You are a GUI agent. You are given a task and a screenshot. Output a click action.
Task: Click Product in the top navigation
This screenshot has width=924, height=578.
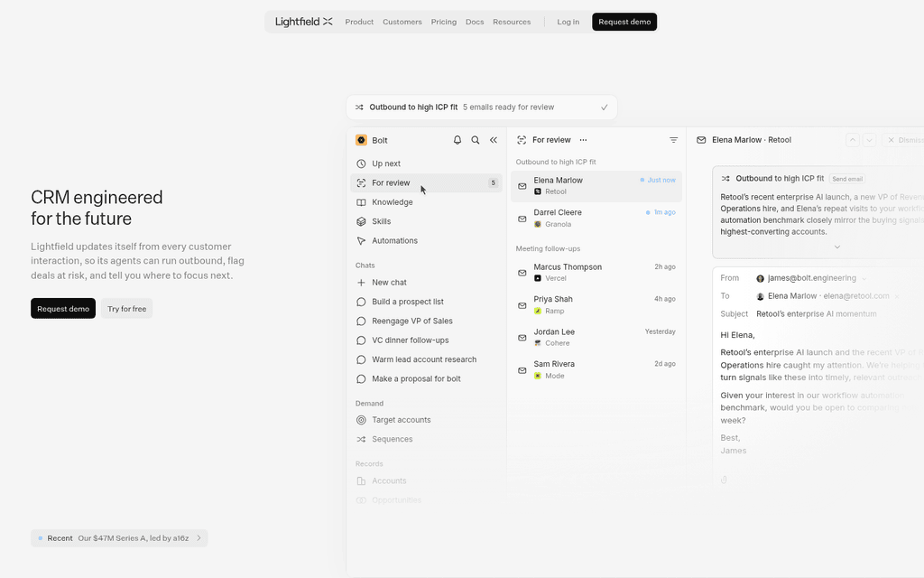coord(359,22)
